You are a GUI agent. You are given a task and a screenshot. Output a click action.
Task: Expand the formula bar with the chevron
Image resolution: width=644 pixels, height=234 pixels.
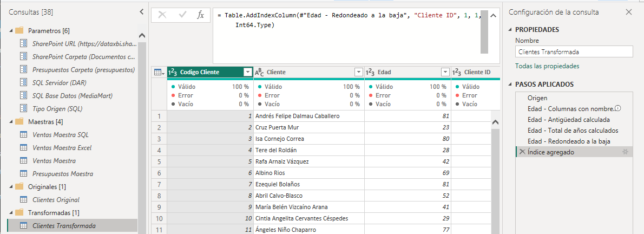[x=492, y=16]
